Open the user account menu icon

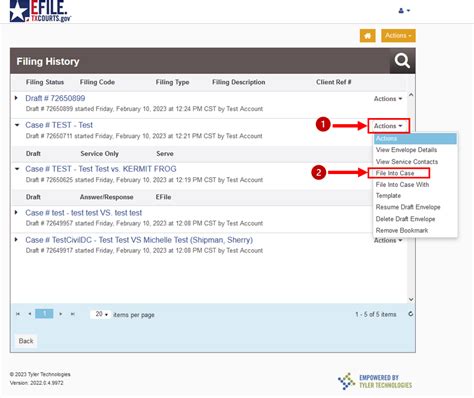(404, 11)
